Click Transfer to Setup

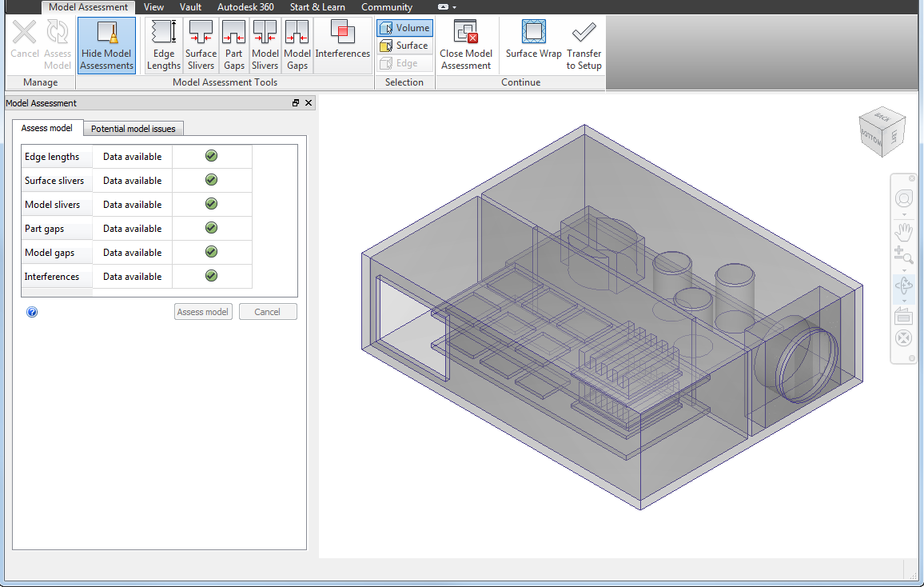coord(583,44)
